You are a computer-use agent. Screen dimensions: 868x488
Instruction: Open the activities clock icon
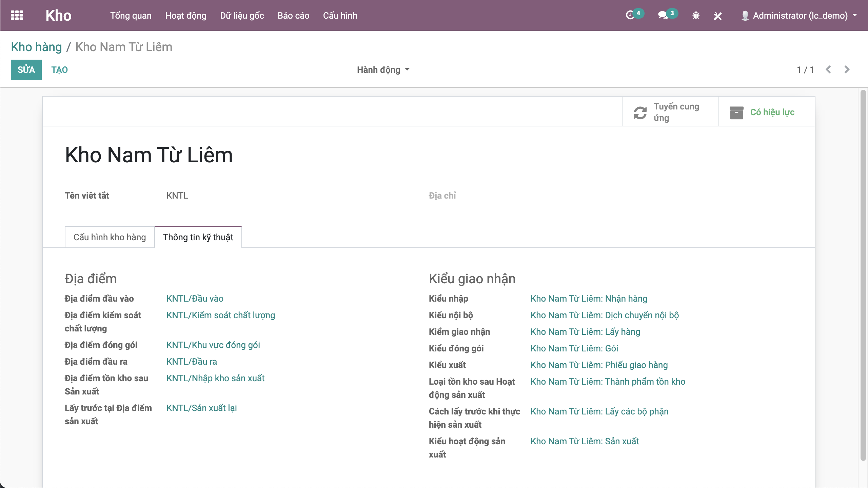click(x=630, y=15)
